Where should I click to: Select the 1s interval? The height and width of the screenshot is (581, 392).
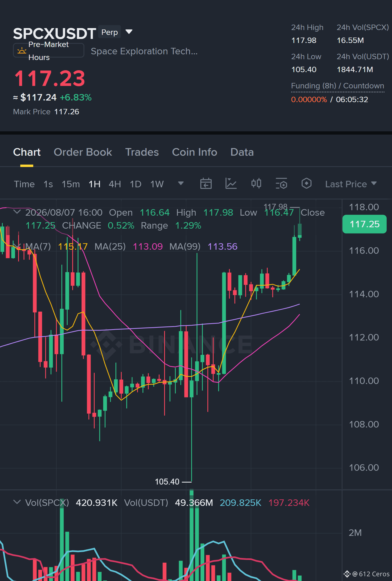pos(48,184)
